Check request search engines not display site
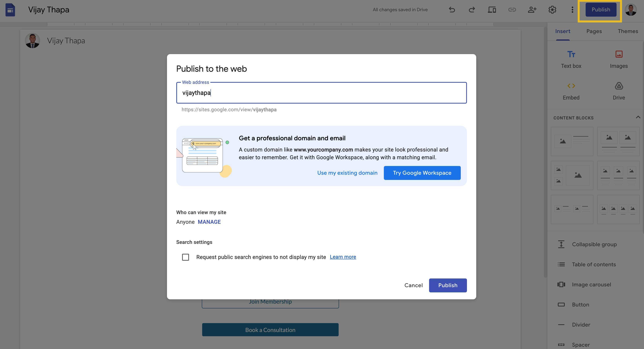The image size is (644, 349). click(x=186, y=257)
